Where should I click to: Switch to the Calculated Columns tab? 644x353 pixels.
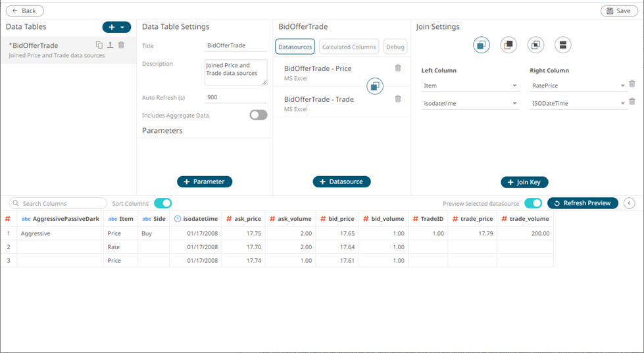coord(349,47)
